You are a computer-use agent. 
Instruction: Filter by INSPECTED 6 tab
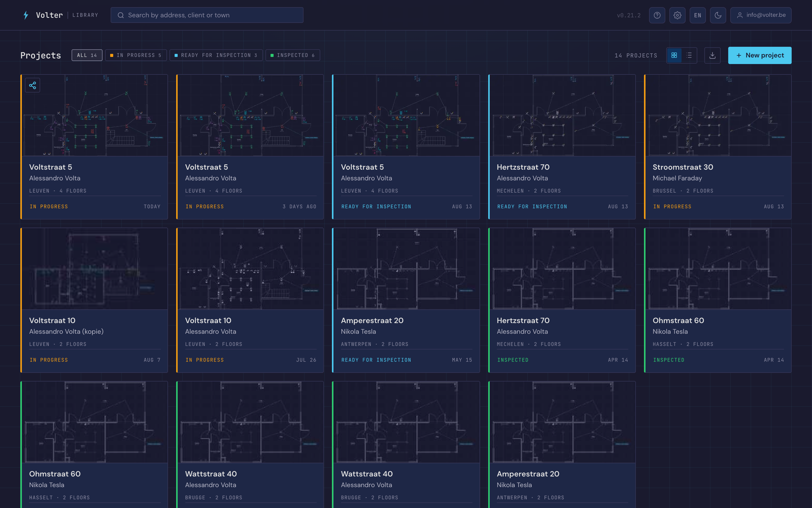(x=293, y=55)
